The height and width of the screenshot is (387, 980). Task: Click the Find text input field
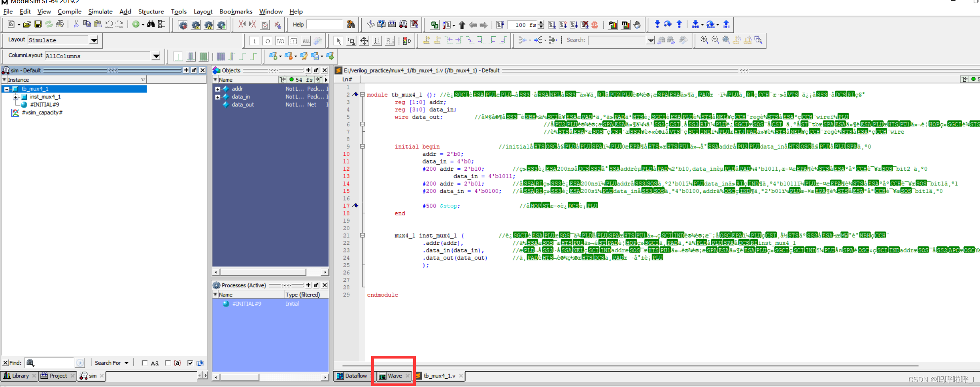point(50,363)
